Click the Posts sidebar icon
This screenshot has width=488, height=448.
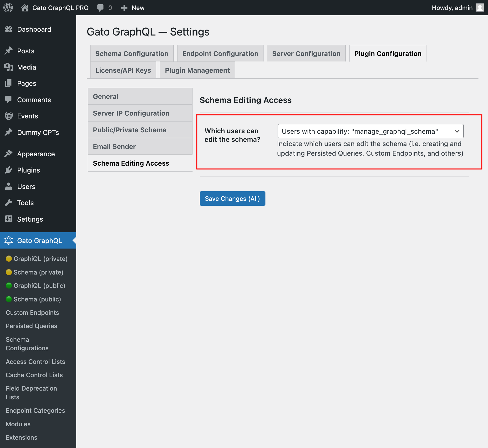(x=9, y=51)
